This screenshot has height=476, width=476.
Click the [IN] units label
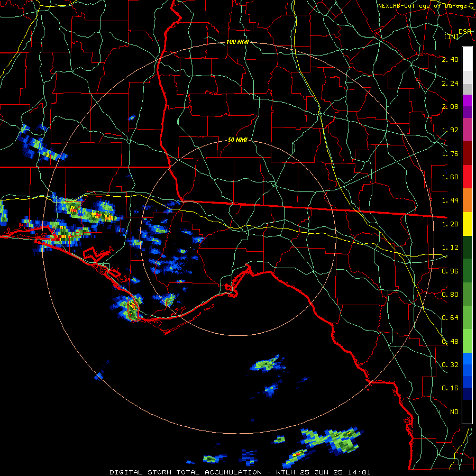click(452, 36)
